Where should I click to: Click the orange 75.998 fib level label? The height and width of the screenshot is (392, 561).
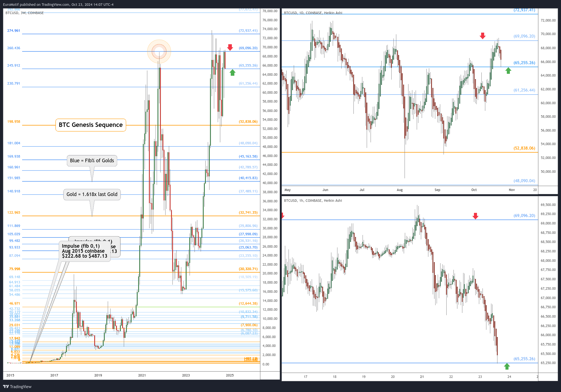pos(15,269)
